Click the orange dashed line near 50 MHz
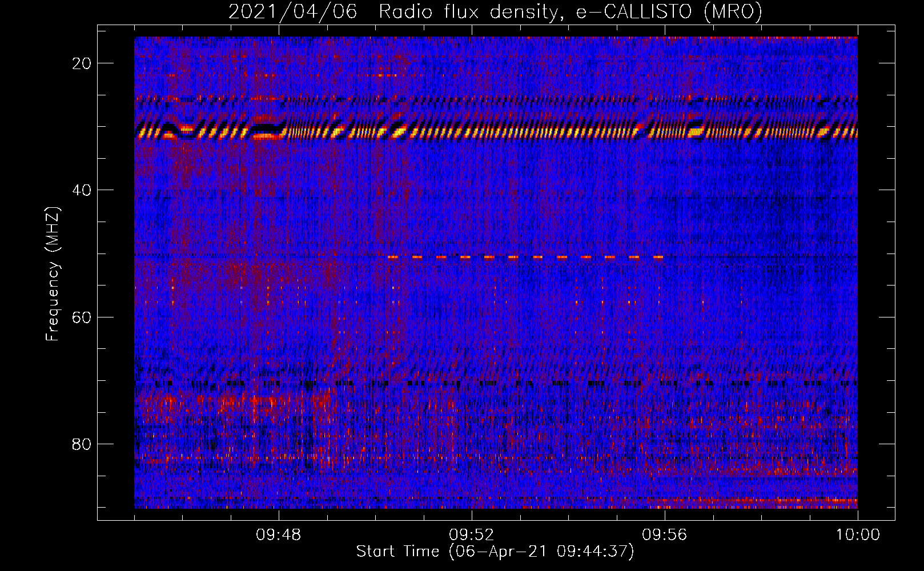Image resolution: width=924 pixels, height=571 pixels. click(525, 258)
